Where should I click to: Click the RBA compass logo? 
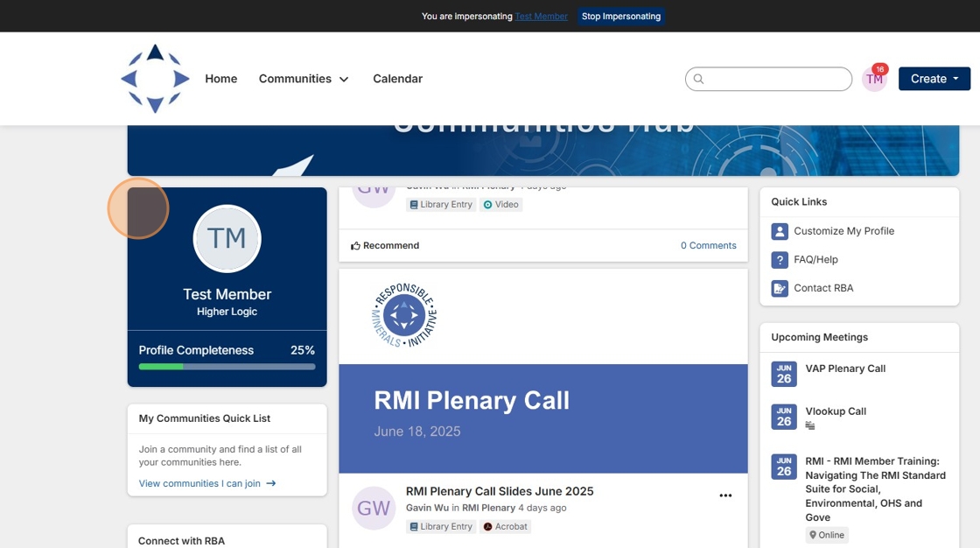(155, 79)
